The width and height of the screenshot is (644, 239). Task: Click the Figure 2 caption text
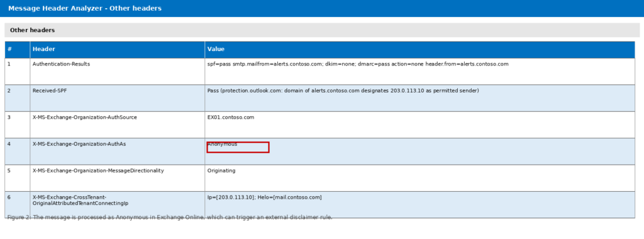[x=170, y=217]
